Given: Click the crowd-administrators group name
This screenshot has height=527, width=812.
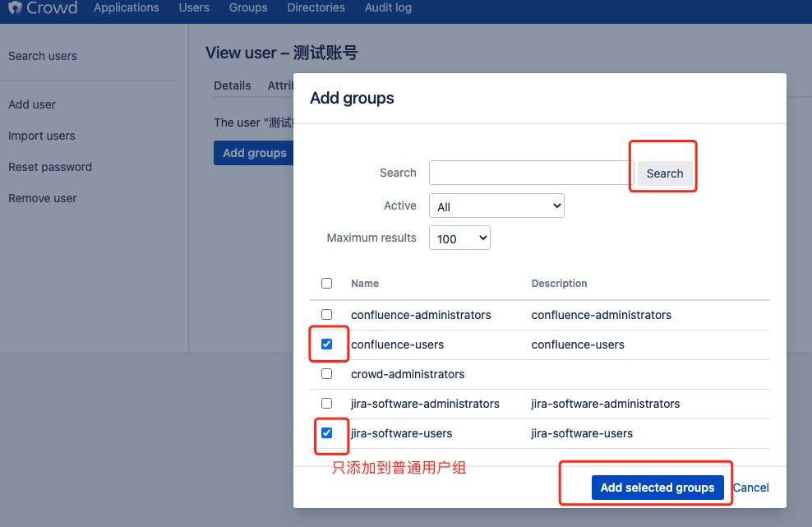Looking at the screenshot, I should pos(408,374).
